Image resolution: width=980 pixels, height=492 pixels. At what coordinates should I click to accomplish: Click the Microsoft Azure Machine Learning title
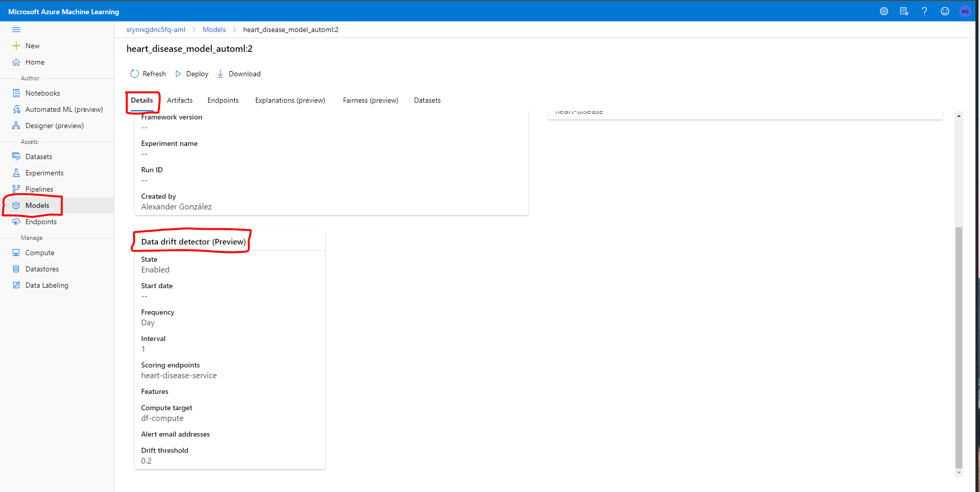pyautogui.click(x=64, y=12)
